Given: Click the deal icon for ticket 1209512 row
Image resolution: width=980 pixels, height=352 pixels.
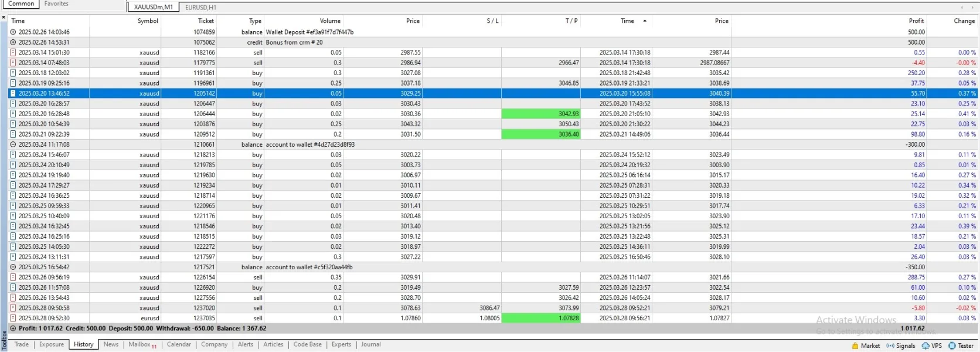Looking at the screenshot, I should point(13,134).
